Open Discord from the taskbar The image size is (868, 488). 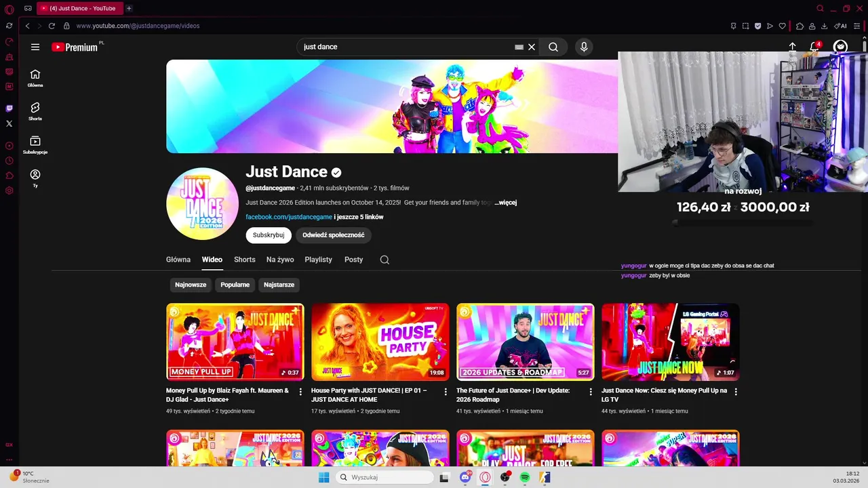[x=465, y=477]
